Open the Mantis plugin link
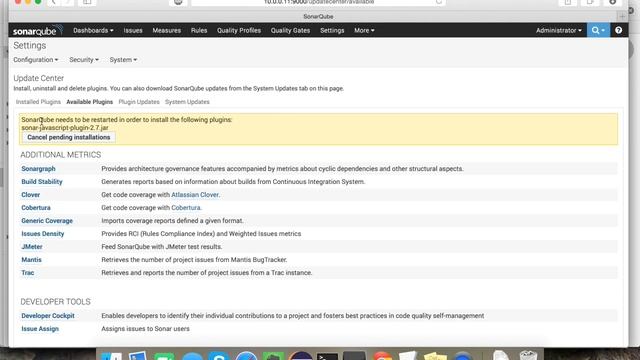This screenshot has height=360, width=640. click(31, 260)
